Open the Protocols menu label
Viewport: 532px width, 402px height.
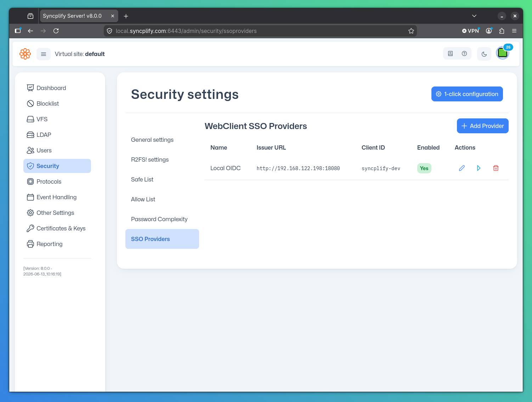coord(49,182)
